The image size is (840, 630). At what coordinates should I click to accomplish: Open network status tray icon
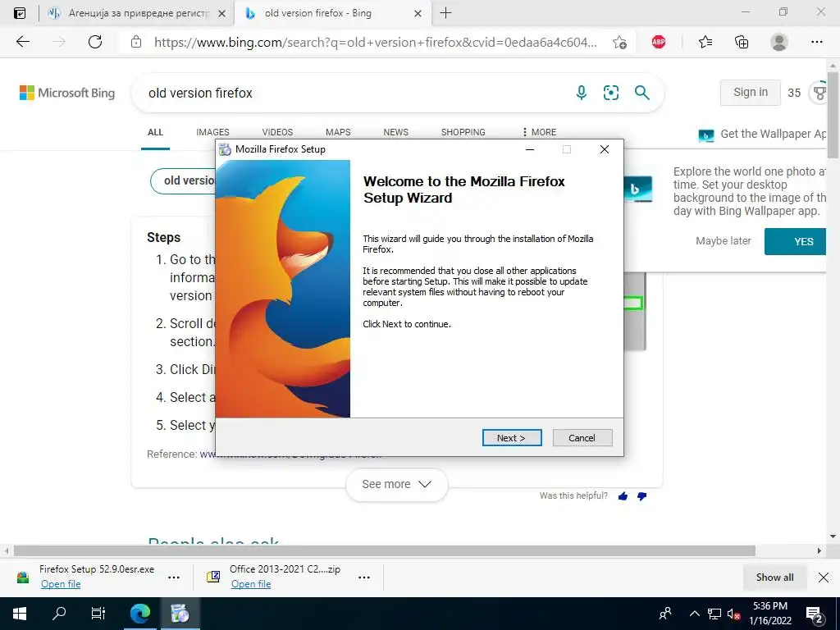(714, 614)
